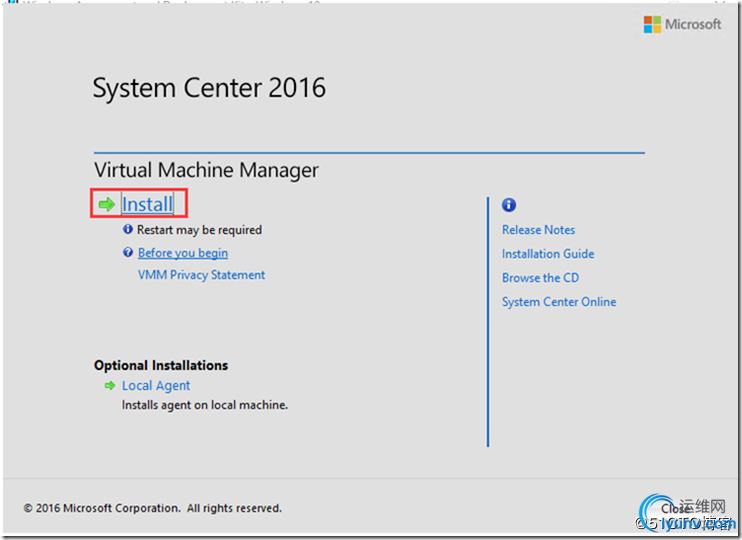Click the info icon beside Restart may be required
The image size is (742, 540).
(128, 229)
